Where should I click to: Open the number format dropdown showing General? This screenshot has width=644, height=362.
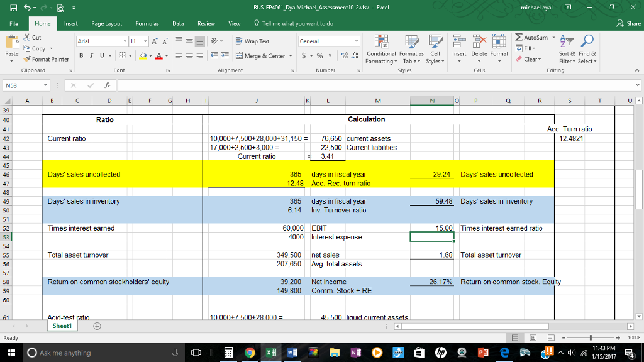pyautogui.click(x=357, y=41)
